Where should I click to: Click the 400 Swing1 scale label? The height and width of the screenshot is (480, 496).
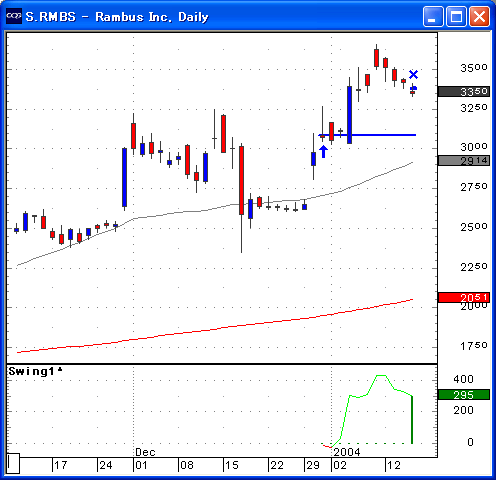pyautogui.click(x=463, y=379)
